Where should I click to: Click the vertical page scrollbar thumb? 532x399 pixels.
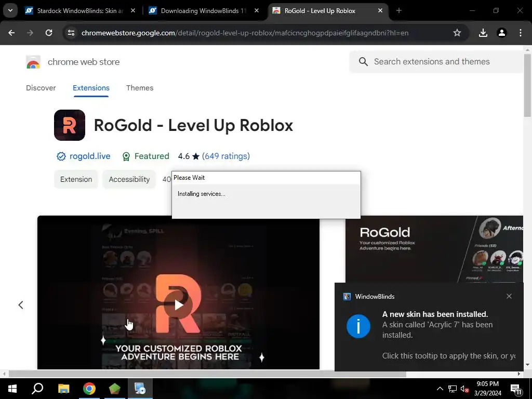[528, 85]
